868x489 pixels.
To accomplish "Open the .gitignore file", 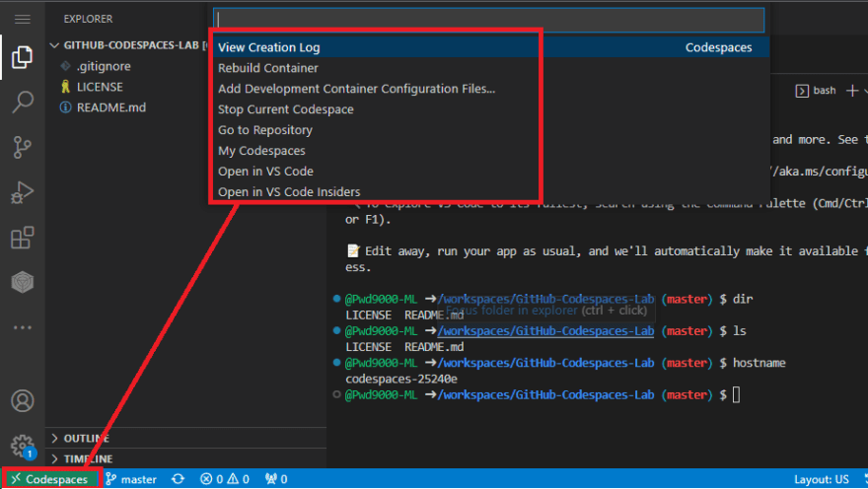I will pyautogui.click(x=103, y=66).
